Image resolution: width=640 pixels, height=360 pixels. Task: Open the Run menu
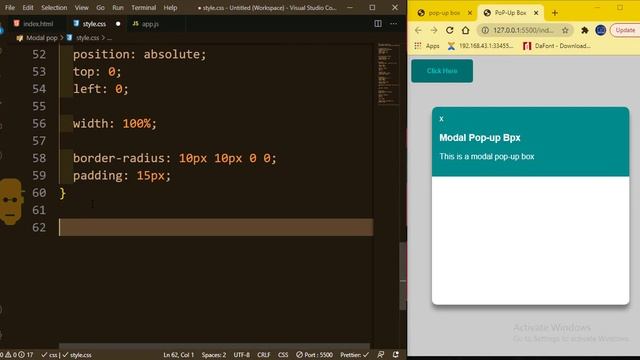coord(118,7)
